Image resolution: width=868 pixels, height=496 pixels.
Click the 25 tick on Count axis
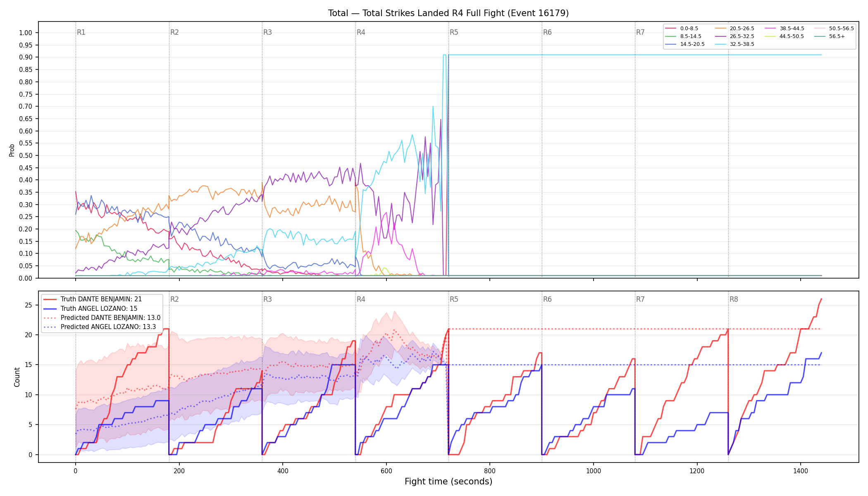pos(29,305)
